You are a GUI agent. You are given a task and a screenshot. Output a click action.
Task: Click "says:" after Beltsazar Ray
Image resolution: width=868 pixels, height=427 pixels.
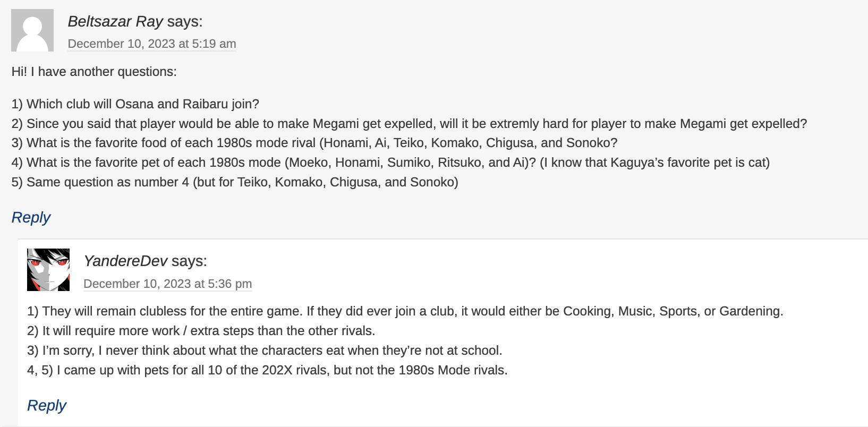tap(184, 22)
